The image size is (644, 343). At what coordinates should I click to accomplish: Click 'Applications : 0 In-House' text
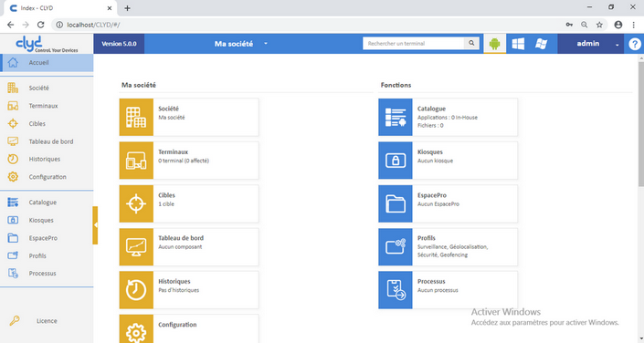[x=448, y=118]
